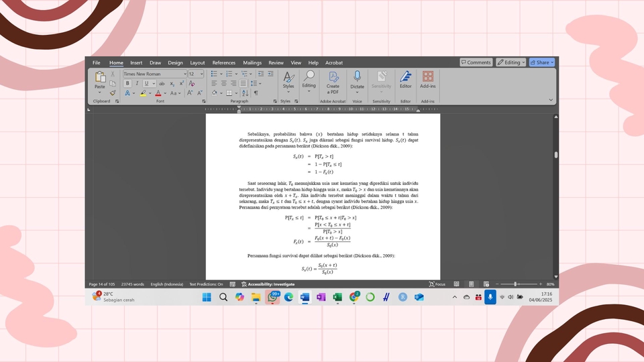Toggle Justify alignment

click(x=243, y=83)
